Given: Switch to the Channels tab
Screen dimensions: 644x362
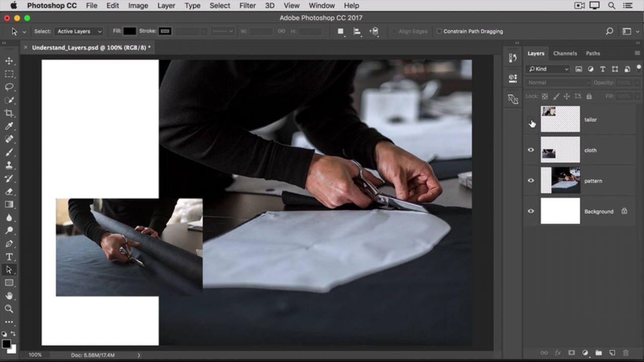Looking at the screenshot, I should (565, 53).
